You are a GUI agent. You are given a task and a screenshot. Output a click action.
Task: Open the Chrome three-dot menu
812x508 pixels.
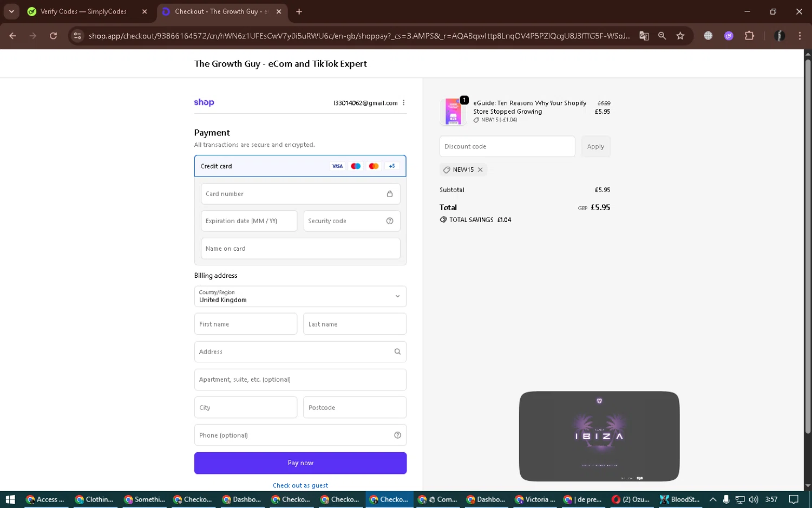(800, 36)
